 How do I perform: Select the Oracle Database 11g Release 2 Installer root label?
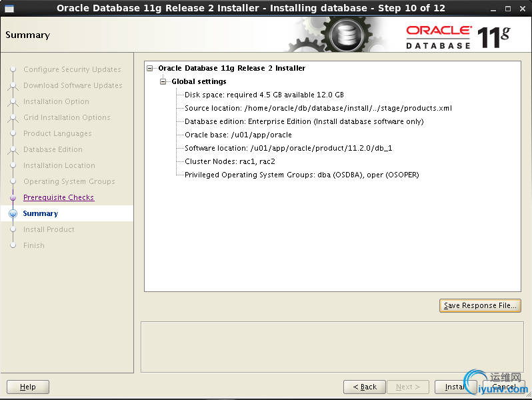pyautogui.click(x=232, y=68)
